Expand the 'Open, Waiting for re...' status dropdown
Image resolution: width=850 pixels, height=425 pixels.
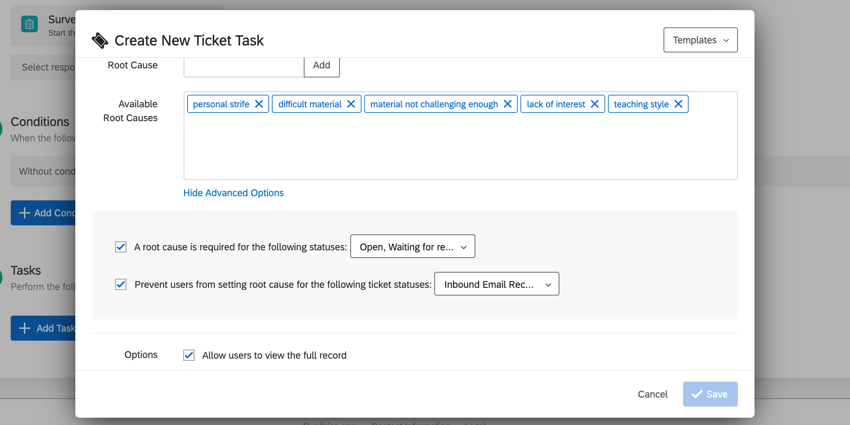coord(412,247)
